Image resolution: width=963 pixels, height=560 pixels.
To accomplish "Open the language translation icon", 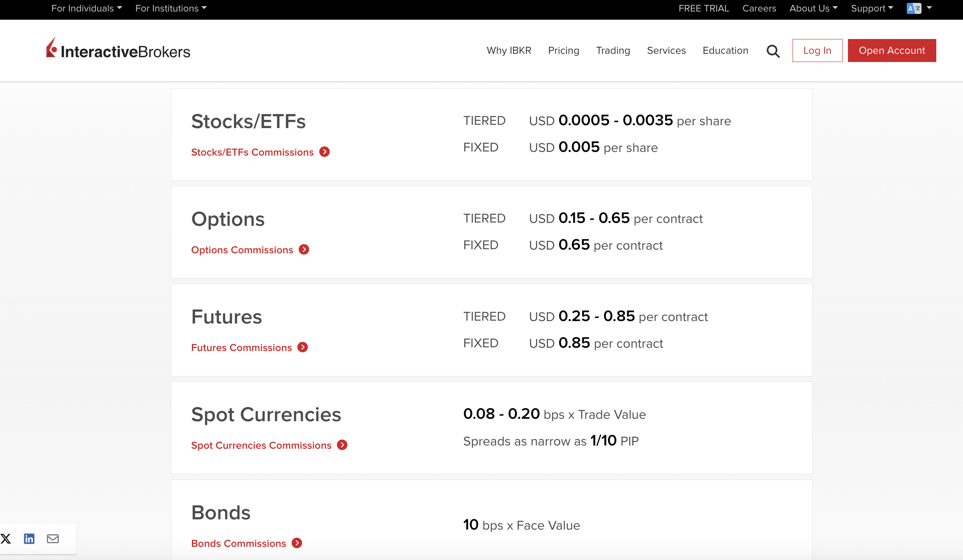I will tap(914, 8).
